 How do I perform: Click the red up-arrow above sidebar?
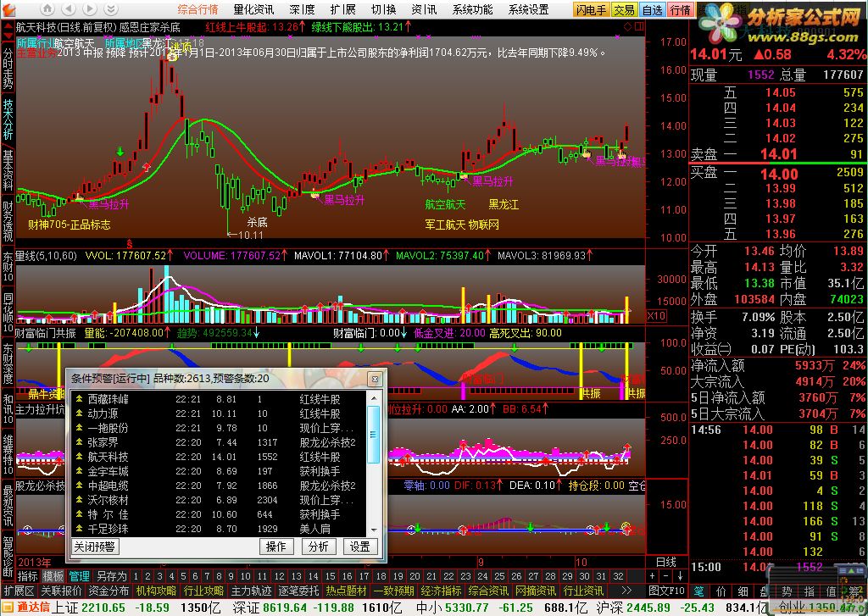point(8,27)
